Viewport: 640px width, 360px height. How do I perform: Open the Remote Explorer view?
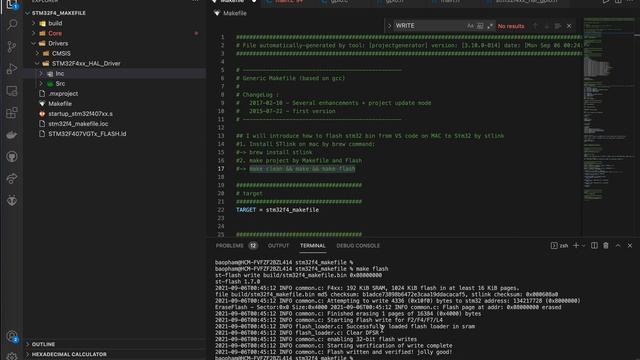tap(12, 91)
